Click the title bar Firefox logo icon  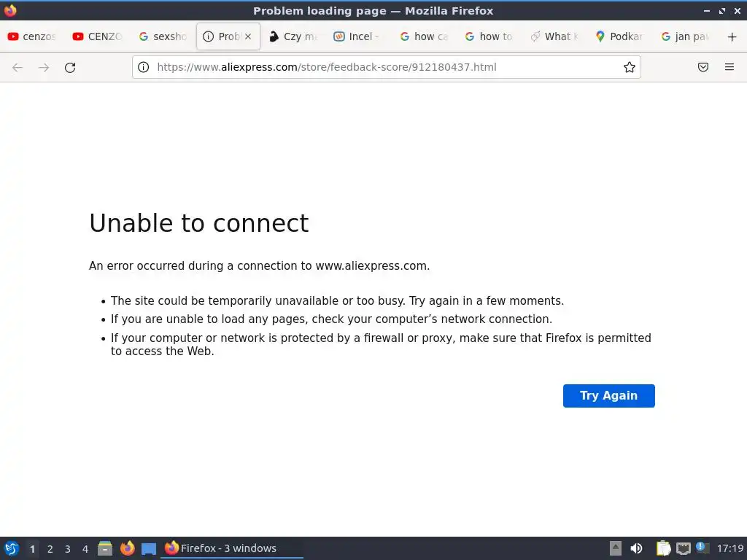coord(10,10)
